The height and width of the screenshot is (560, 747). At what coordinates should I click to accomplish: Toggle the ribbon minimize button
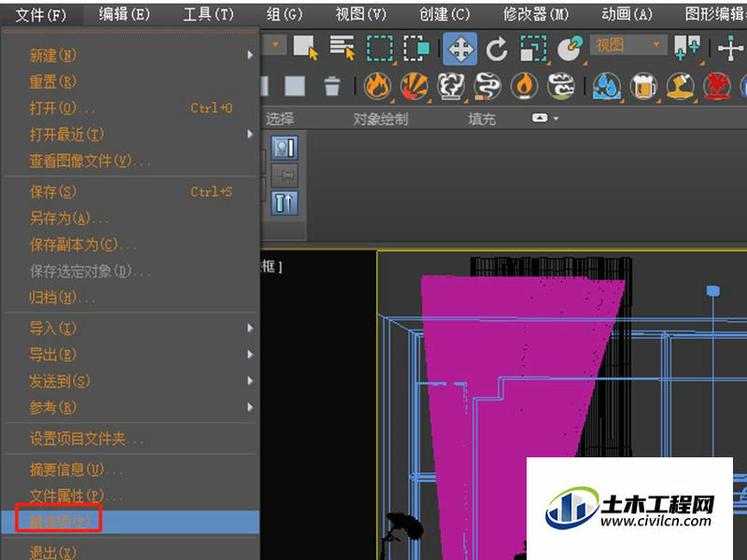pyautogui.click(x=540, y=118)
